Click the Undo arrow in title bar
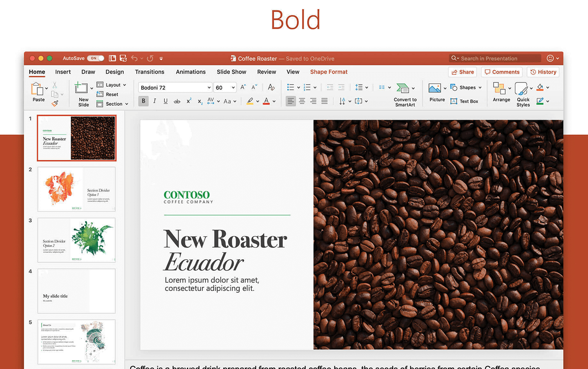The height and width of the screenshot is (369, 588). 134,58
